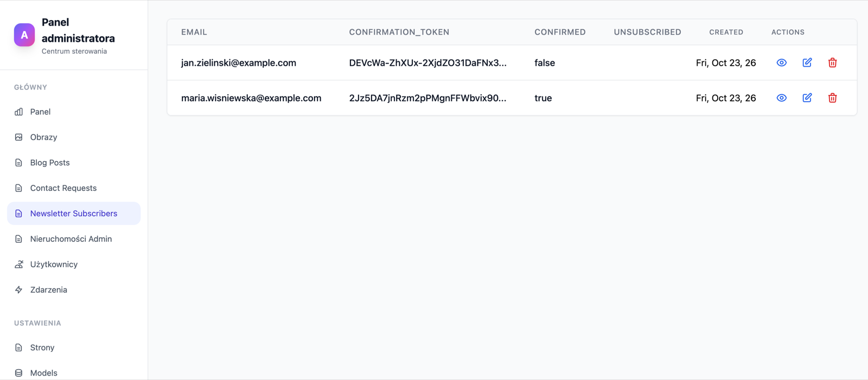The image size is (868, 380).
Task: Click the Obrazy image icon in sidebar
Action: [19, 137]
